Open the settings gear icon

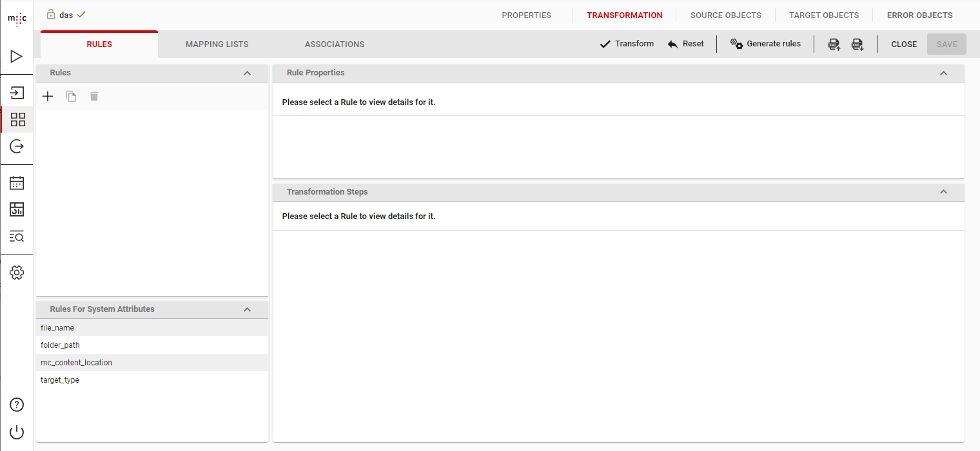(17, 273)
